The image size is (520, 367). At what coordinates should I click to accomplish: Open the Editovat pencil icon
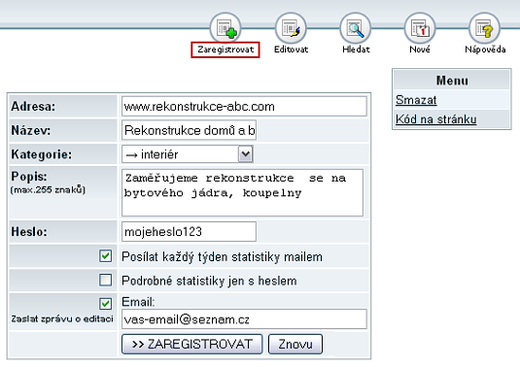(291, 28)
